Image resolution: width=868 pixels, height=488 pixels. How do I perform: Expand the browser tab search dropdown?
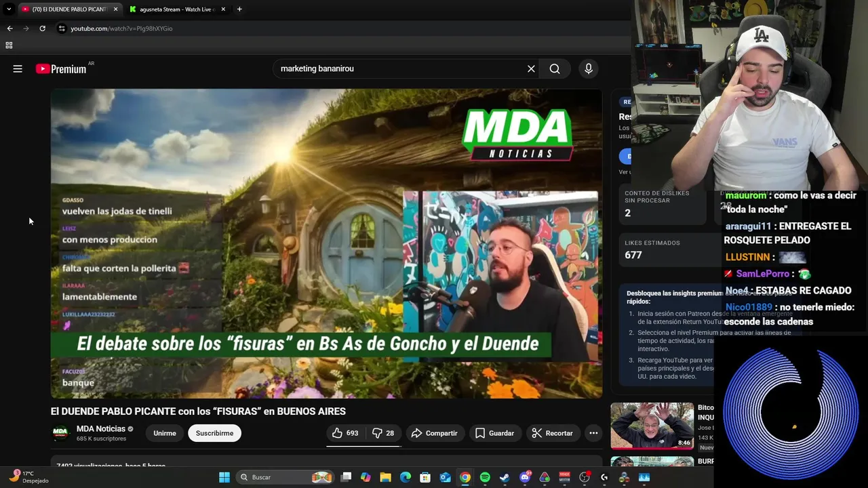(9, 9)
